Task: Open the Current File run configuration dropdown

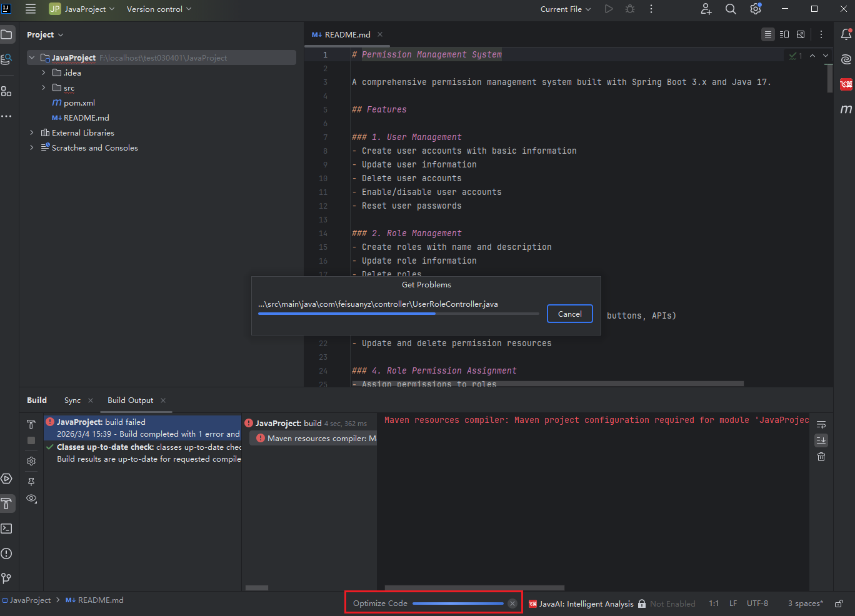Action: click(565, 9)
